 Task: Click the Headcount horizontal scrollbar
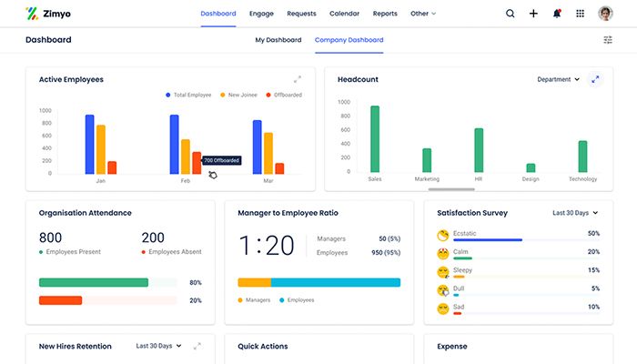pyautogui.click(x=451, y=189)
